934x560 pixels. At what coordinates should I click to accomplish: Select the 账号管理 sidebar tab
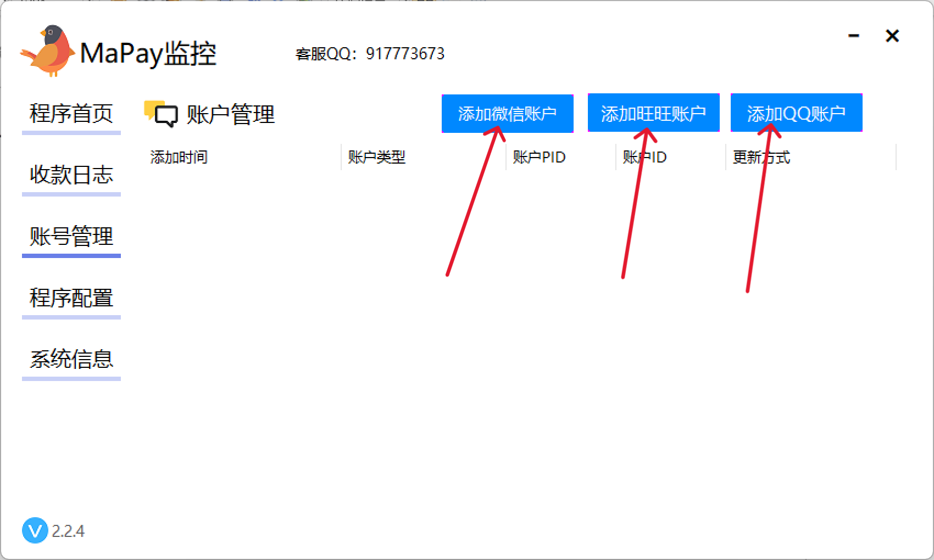[x=71, y=237]
